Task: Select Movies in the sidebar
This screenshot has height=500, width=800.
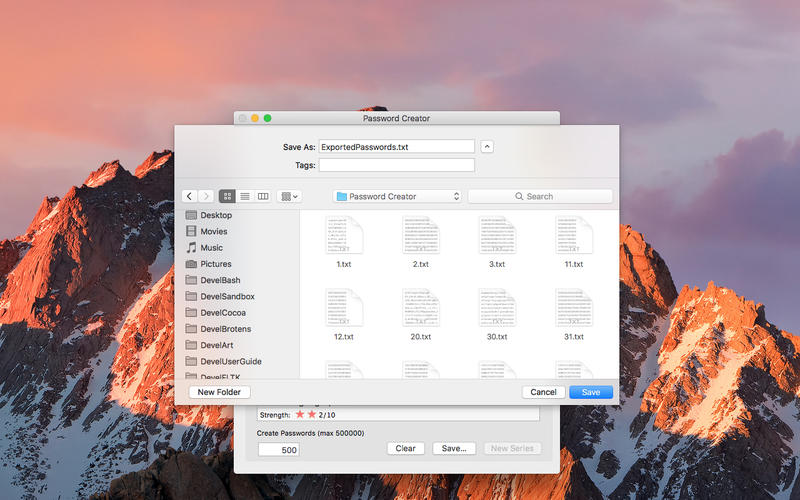Action: (214, 231)
